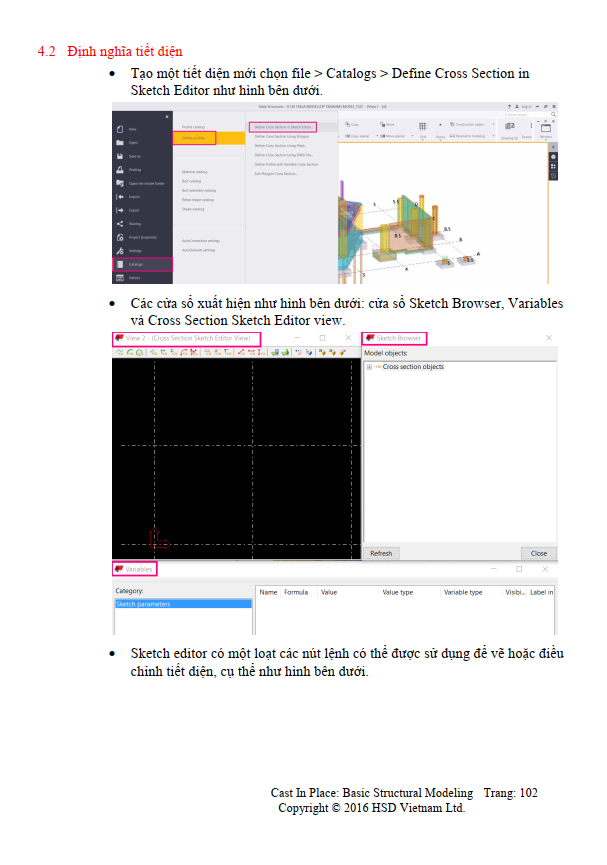Click the Printing icon in the file sidebar
This screenshot has height=865, width=607.
coord(120,170)
